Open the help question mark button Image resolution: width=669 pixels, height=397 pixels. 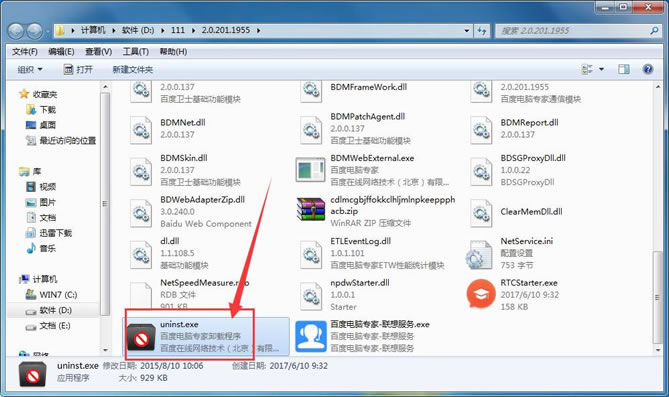click(648, 69)
